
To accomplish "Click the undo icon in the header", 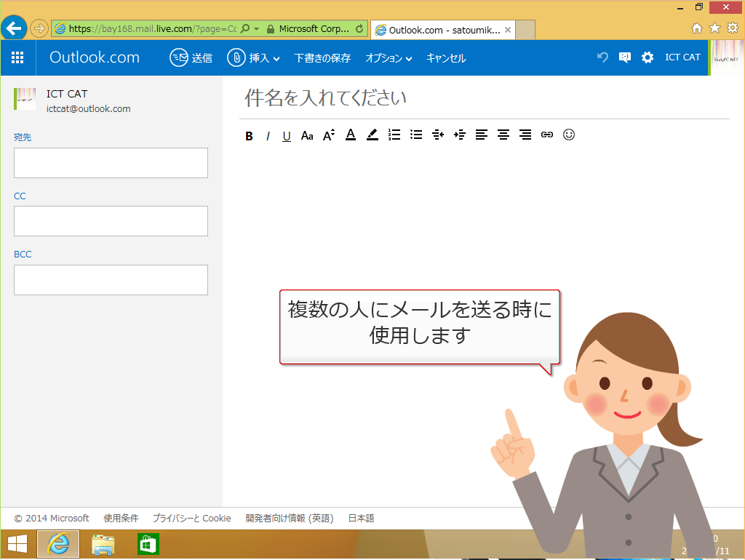I will pyautogui.click(x=602, y=57).
